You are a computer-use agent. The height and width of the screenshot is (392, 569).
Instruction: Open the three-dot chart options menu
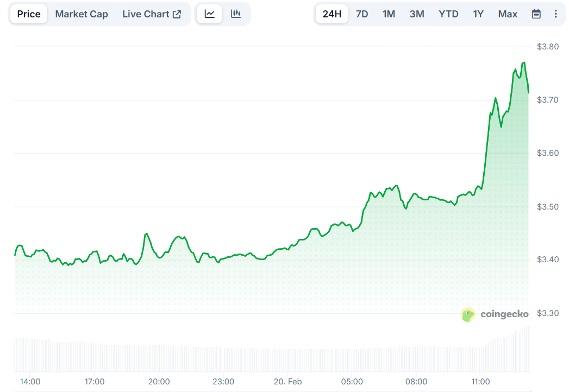click(556, 14)
